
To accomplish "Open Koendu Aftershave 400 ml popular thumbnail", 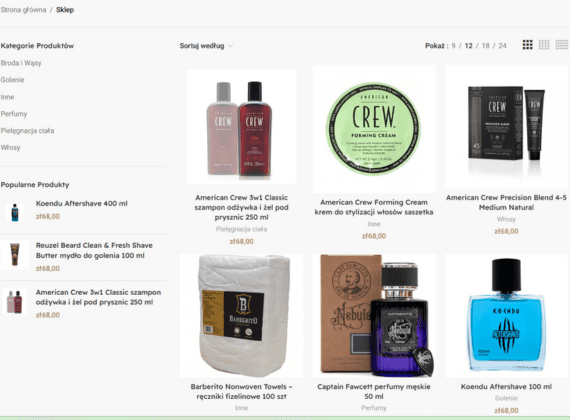I will pyautogui.click(x=15, y=212).
